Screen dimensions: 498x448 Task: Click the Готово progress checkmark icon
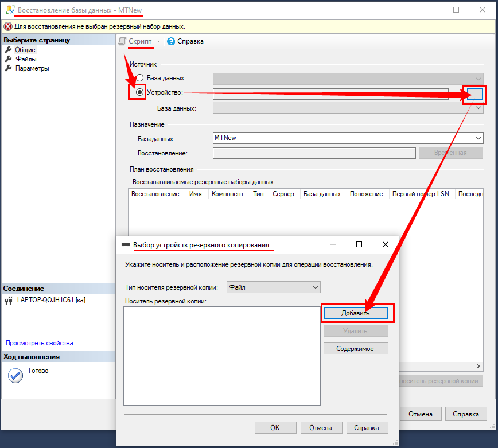click(x=15, y=376)
